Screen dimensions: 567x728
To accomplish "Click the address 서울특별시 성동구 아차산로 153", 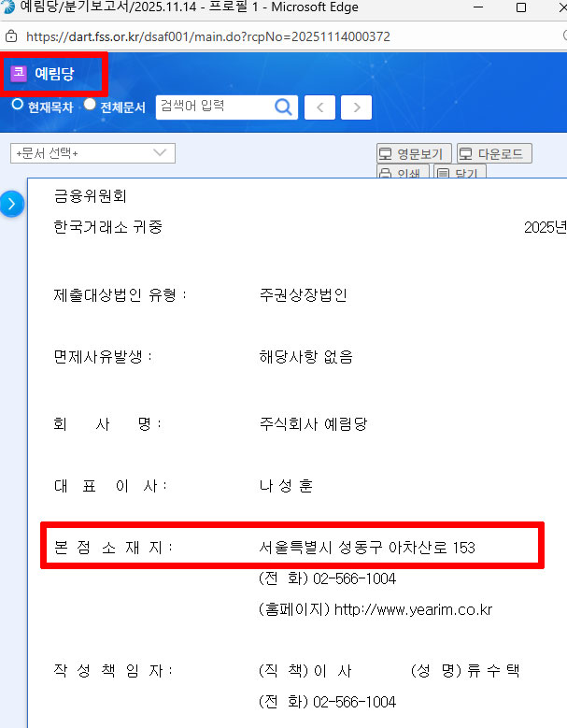I will tap(367, 548).
